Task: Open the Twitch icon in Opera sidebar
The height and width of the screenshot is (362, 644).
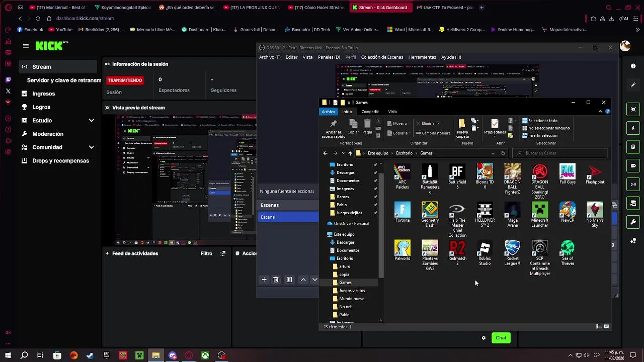Action: coord(8,80)
